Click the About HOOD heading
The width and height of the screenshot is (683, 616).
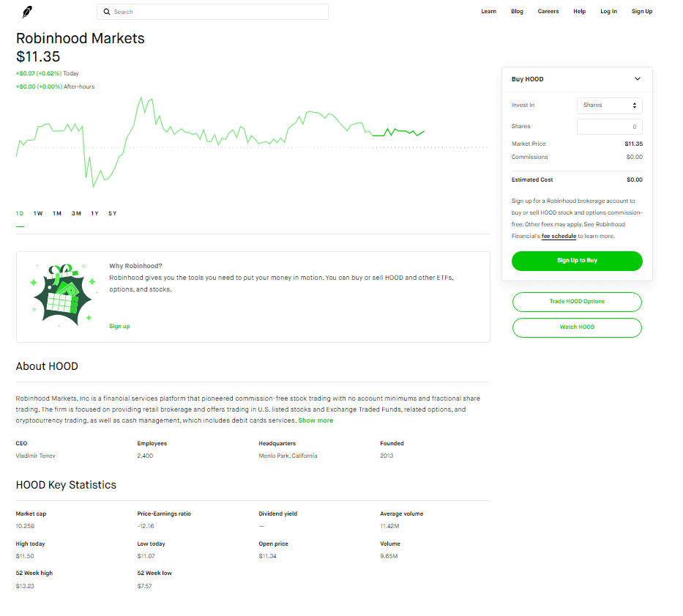(47, 366)
